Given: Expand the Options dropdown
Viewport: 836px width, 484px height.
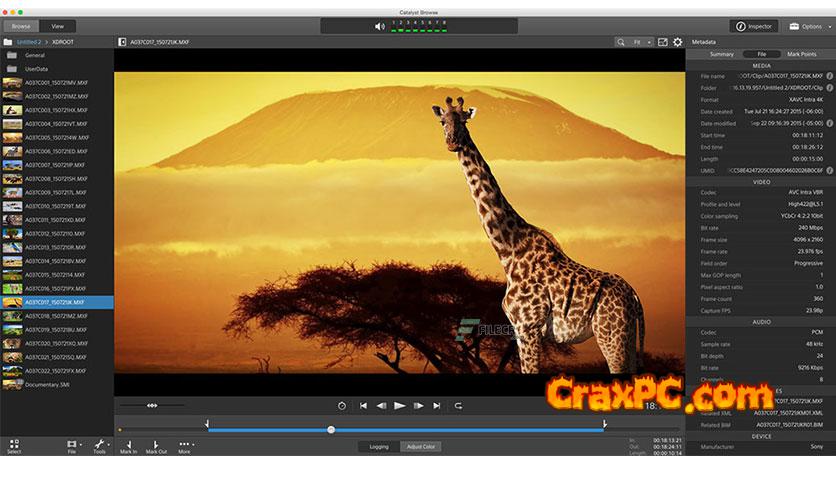Looking at the screenshot, I should point(806,26).
